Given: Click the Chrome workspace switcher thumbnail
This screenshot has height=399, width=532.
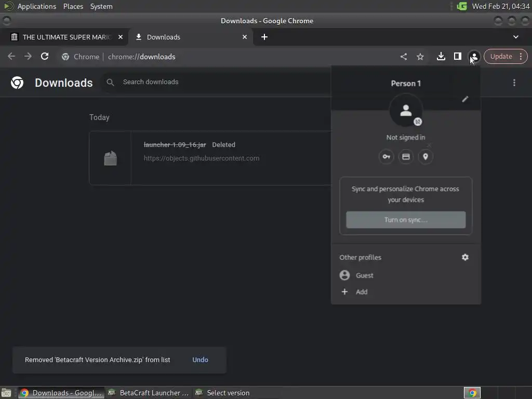Looking at the screenshot, I should [472, 393].
